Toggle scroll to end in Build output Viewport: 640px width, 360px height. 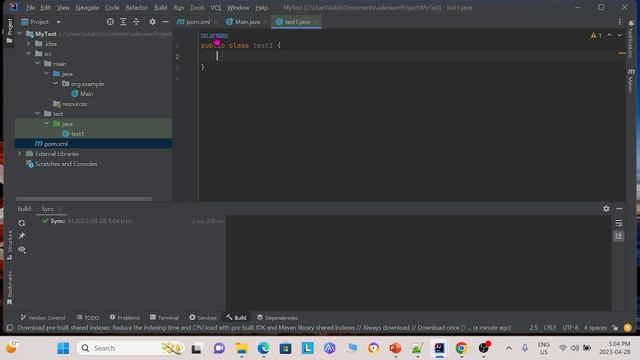pyautogui.click(x=619, y=236)
